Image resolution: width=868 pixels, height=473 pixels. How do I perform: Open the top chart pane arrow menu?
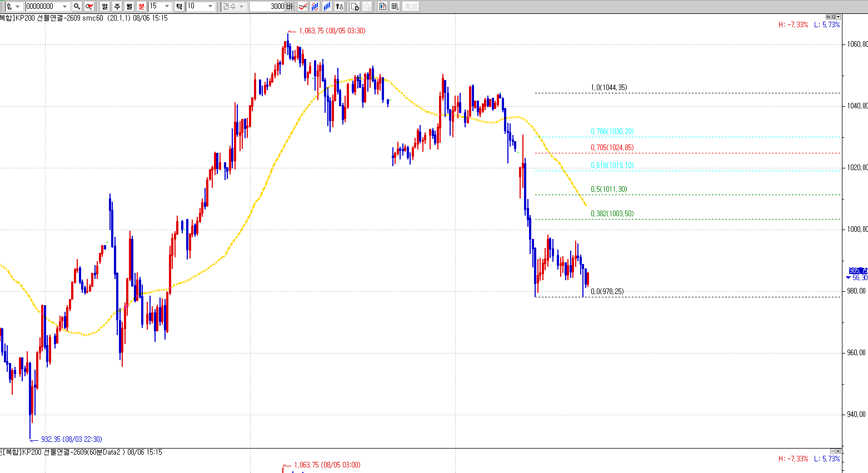(839, 17)
